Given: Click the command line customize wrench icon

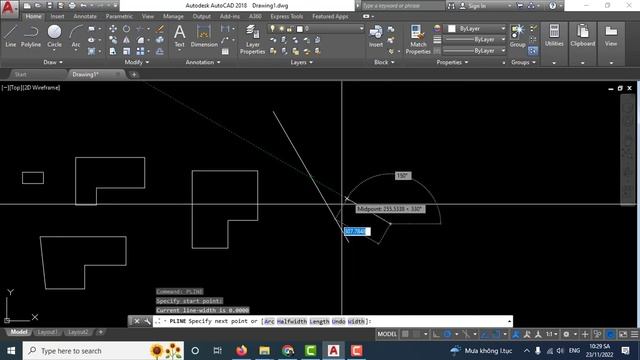Looking at the screenshot, I should pyautogui.click(x=147, y=321).
